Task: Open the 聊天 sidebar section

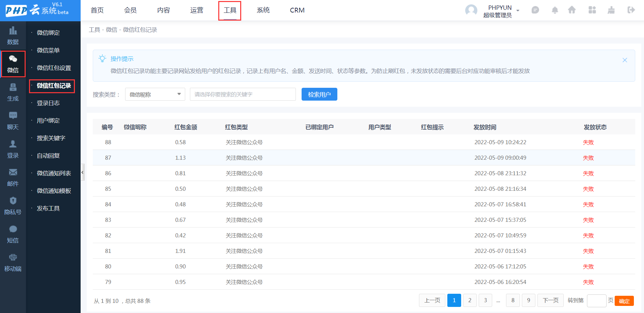Action: [13, 121]
